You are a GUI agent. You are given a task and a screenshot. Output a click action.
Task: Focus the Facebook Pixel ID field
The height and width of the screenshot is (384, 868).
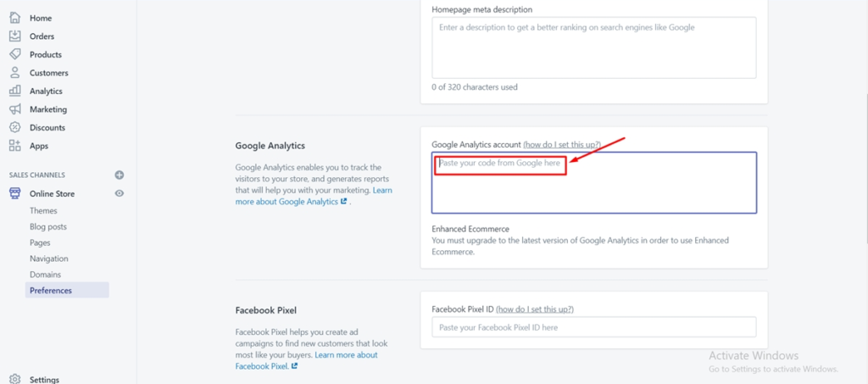(x=594, y=327)
